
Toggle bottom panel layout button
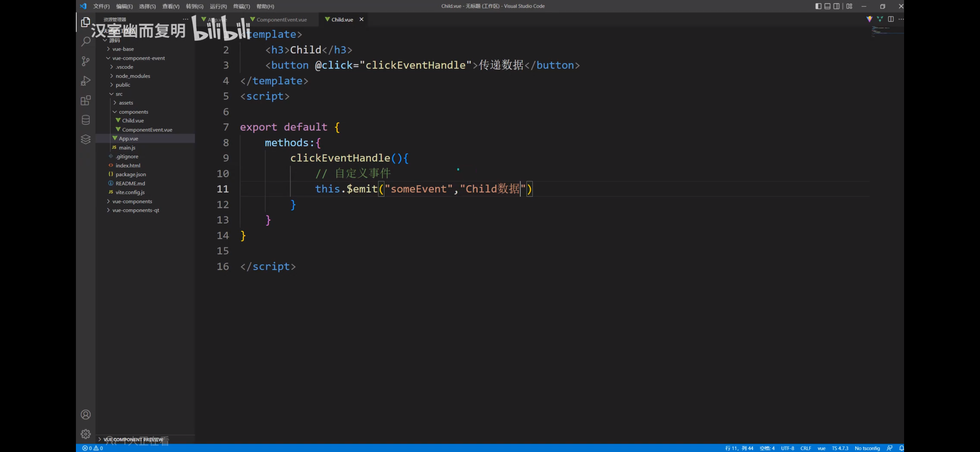coord(827,6)
